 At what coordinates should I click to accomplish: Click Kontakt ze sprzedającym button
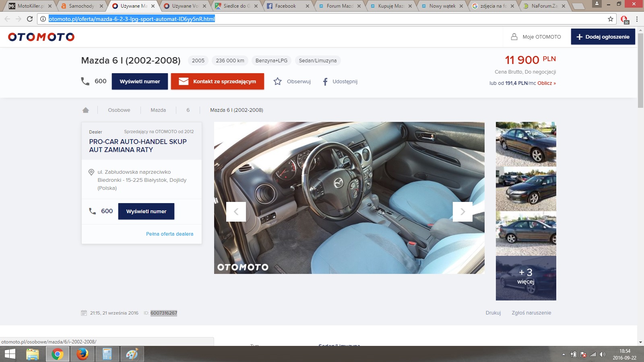[x=217, y=81]
